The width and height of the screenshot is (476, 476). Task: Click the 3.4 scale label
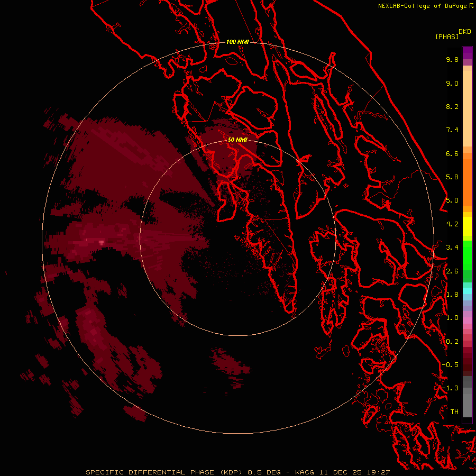point(452,248)
